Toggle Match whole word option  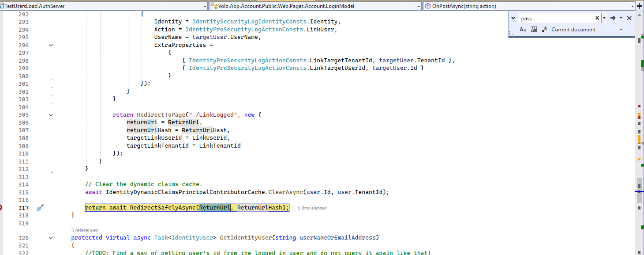tap(534, 30)
